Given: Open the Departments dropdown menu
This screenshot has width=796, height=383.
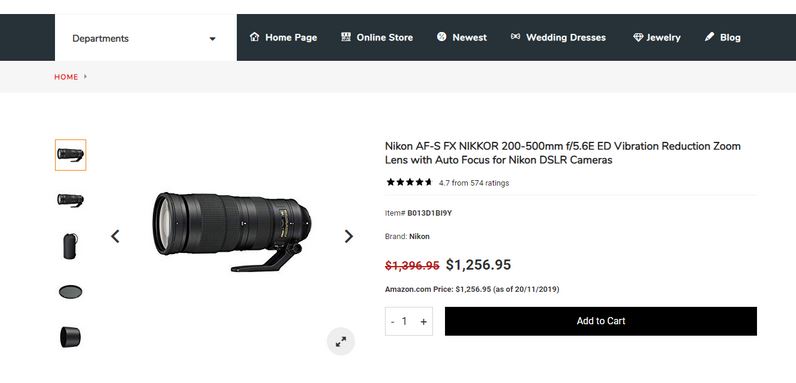Looking at the screenshot, I should (x=145, y=38).
